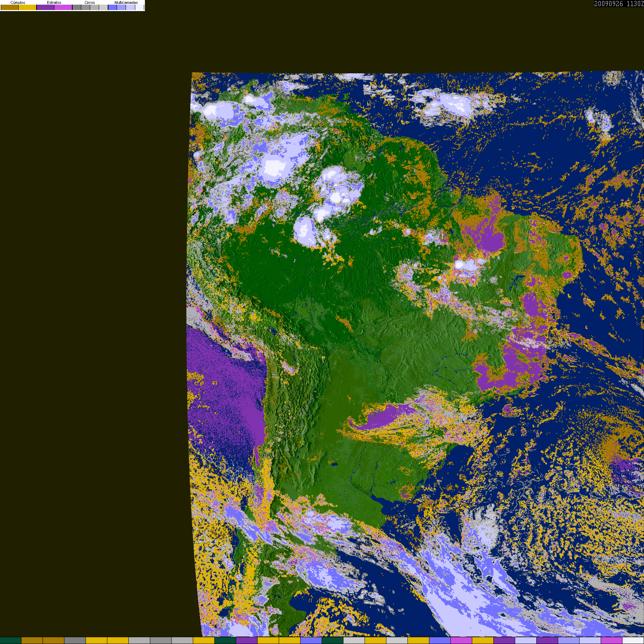
Task: Click the brown Cúmulos legend swatch
Action: point(10,7)
